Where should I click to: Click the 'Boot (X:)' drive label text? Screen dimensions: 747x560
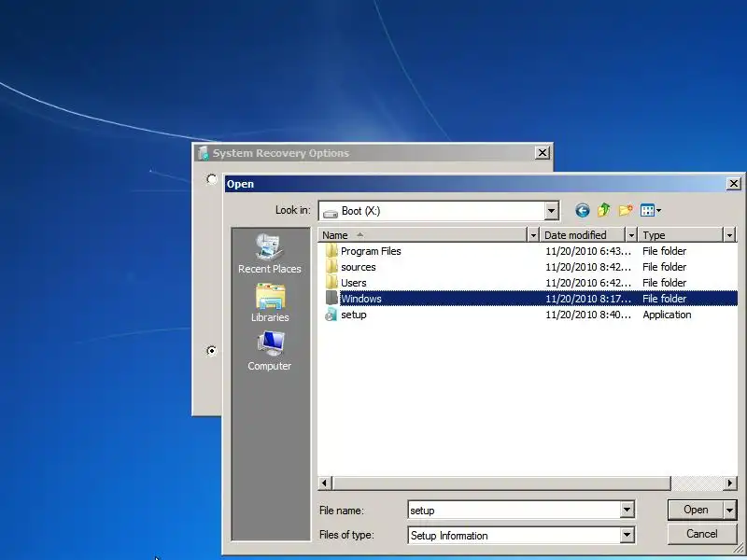click(x=360, y=211)
